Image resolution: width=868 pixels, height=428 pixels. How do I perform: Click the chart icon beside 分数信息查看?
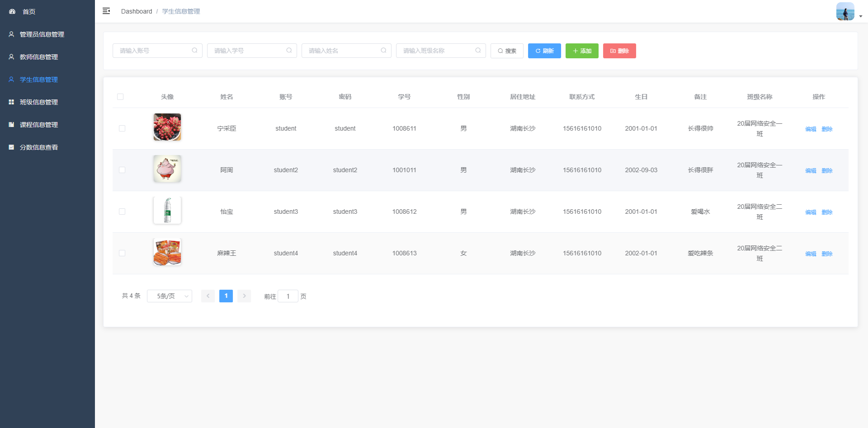point(11,147)
